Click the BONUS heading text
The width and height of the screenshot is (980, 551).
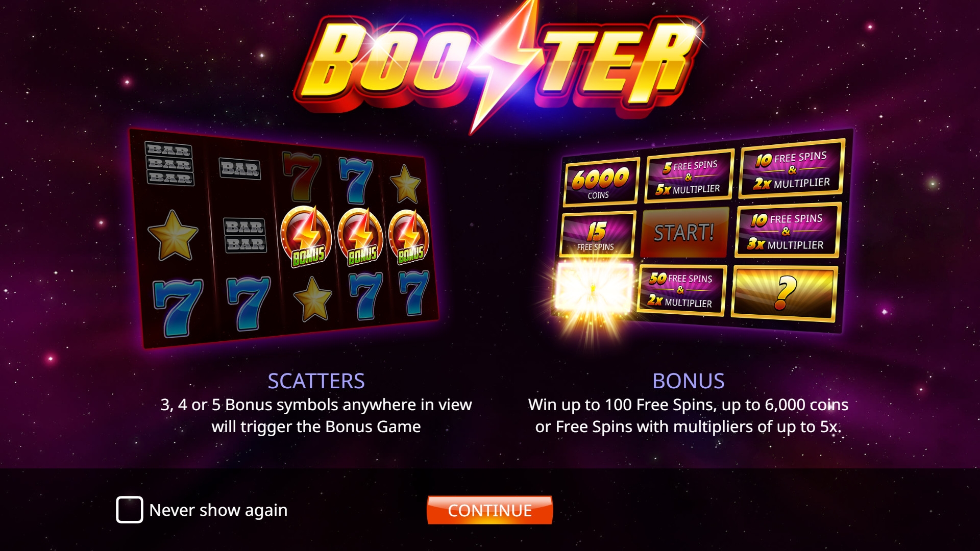point(688,381)
